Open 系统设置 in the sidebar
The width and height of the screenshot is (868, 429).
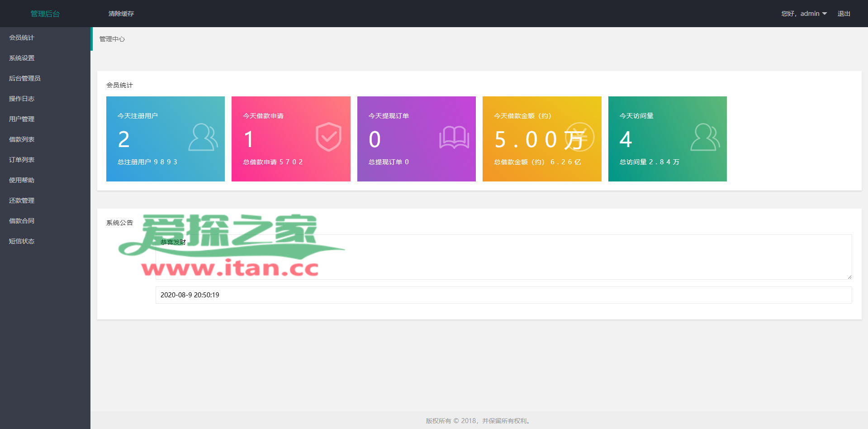[x=45, y=58]
